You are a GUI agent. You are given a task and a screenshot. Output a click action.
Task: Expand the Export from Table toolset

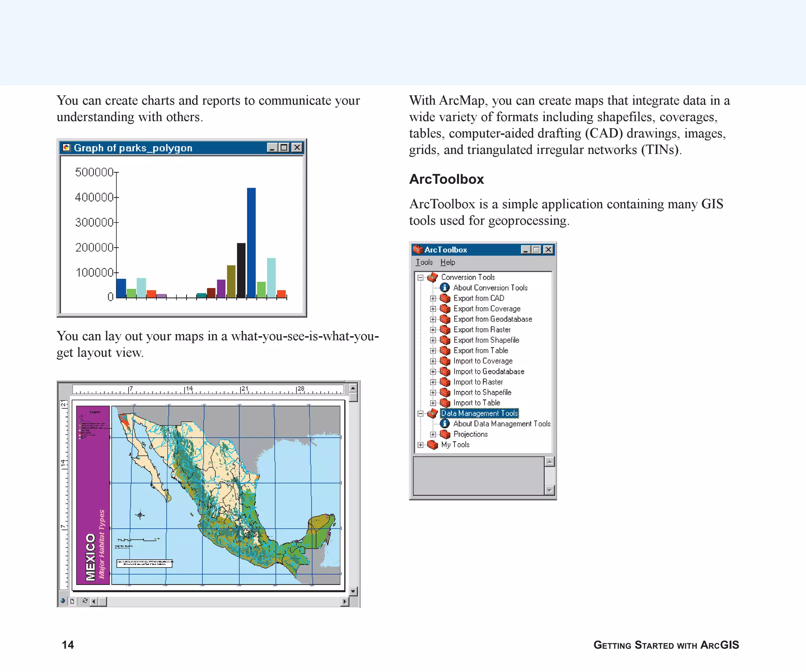[433, 351]
